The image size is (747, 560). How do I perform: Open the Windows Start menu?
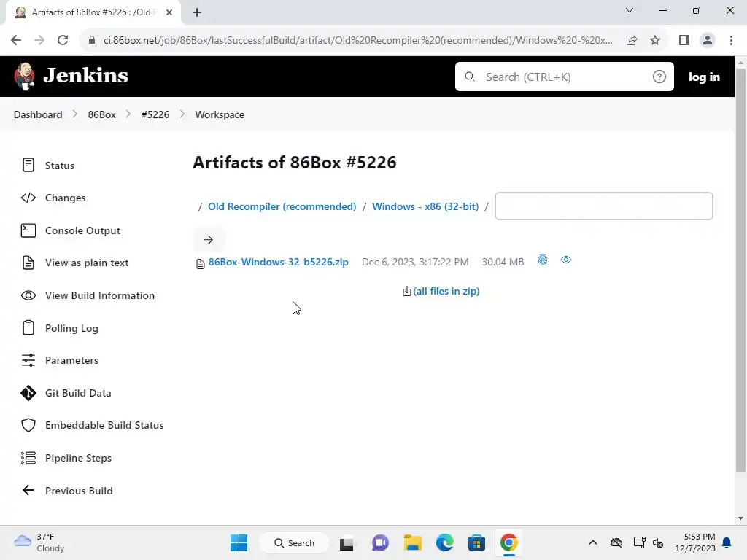239,542
